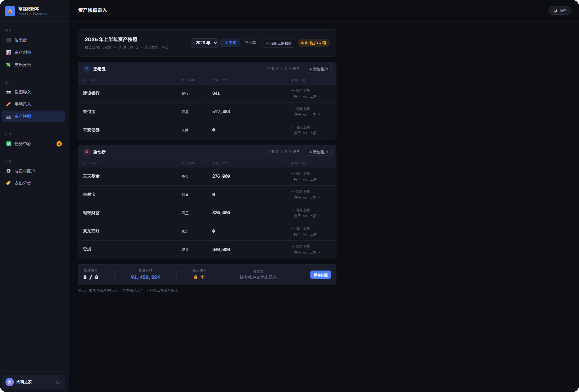The height and width of the screenshot is (392, 579).
Task: Open 支出分析 menu item
Action: click(x=33, y=65)
